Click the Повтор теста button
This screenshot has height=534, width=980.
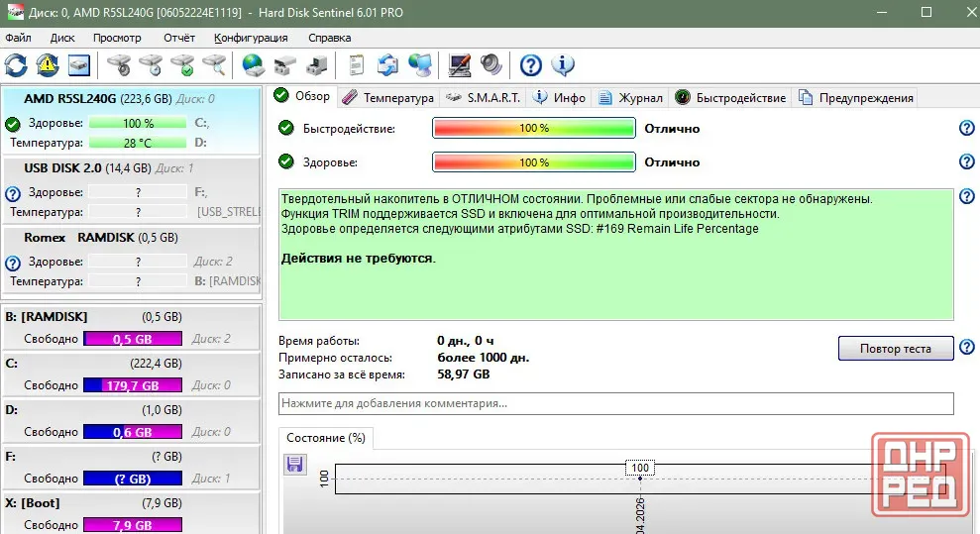(x=896, y=349)
